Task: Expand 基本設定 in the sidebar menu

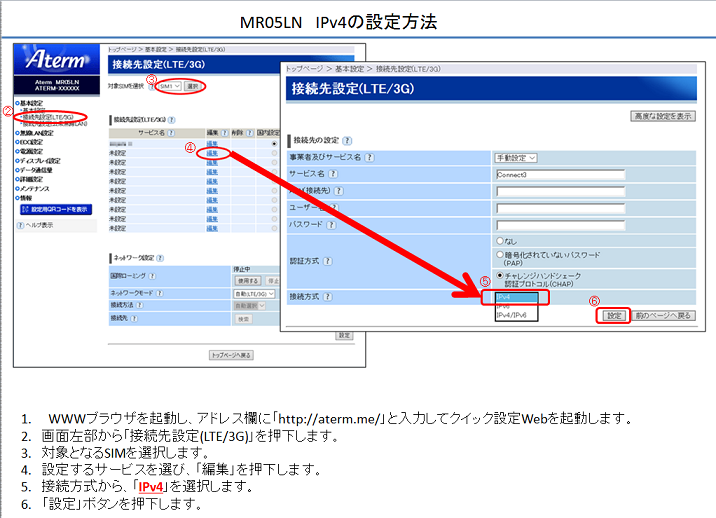Action: tap(31, 103)
